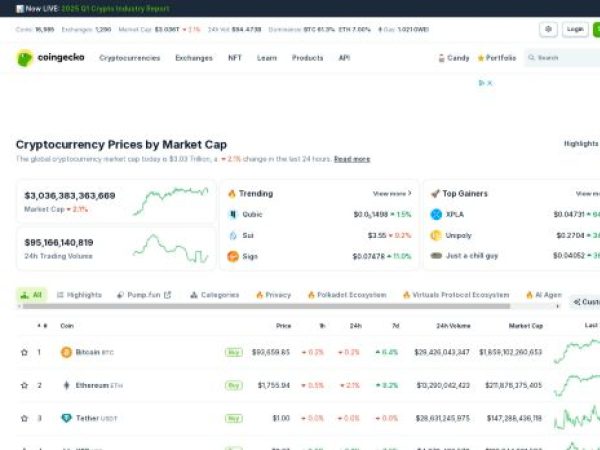The height and width of the screenshot is (450, 600).
Task: Close the advertisement with X icon
Action: [490, 83]
